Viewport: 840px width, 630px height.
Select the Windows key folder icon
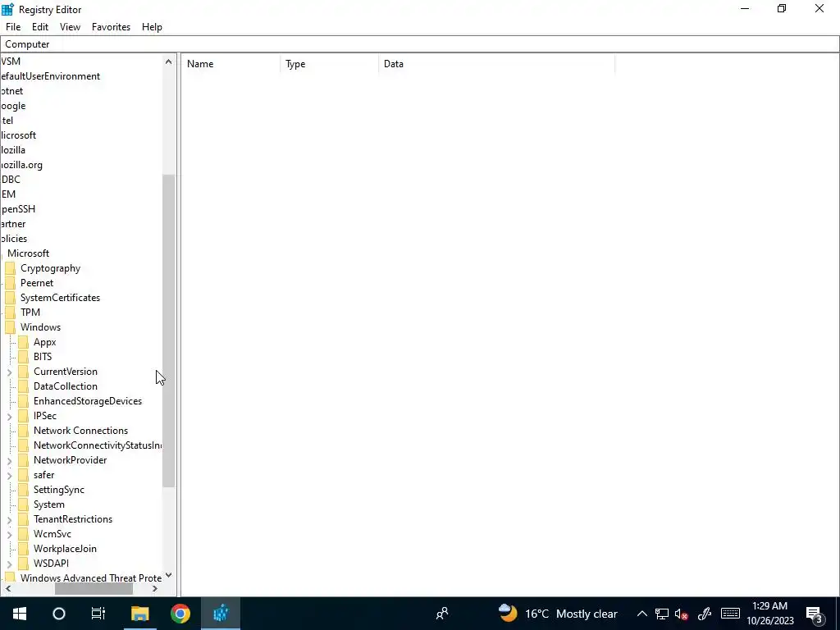tap(10, 326)
